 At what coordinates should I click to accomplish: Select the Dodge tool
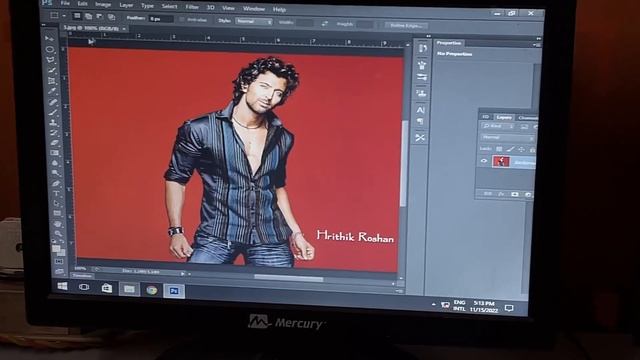coord(55,173)
